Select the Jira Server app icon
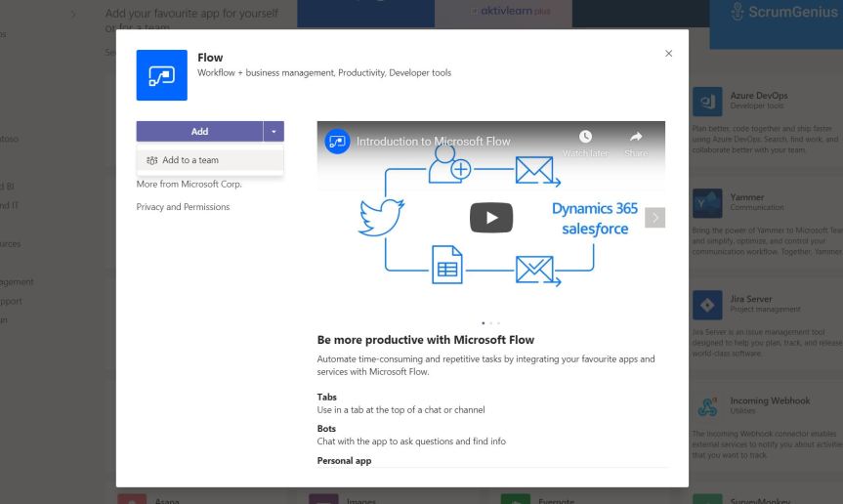This screenshot has height=504, width=843. click(x=707, y=305)
